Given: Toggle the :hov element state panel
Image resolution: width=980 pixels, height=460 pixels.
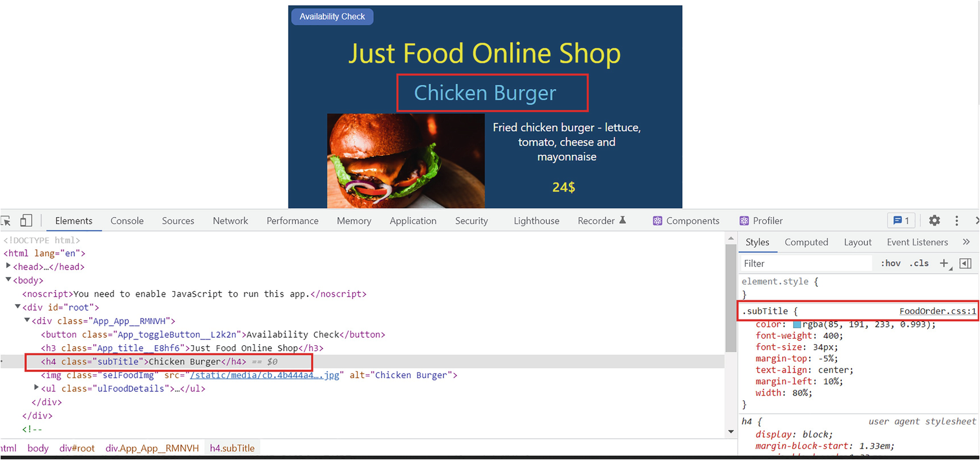Looking at the screenshot, I should 890,263.
